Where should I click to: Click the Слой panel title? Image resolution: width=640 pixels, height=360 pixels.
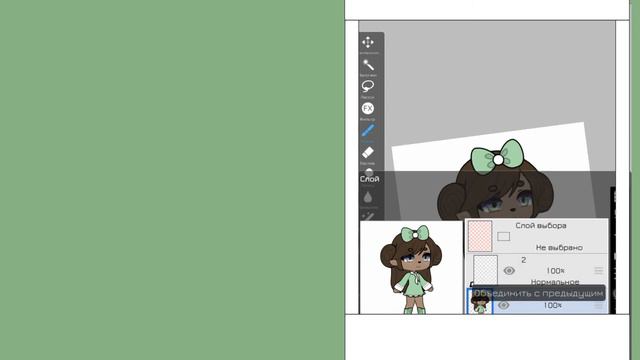click(x=369, y=179)
